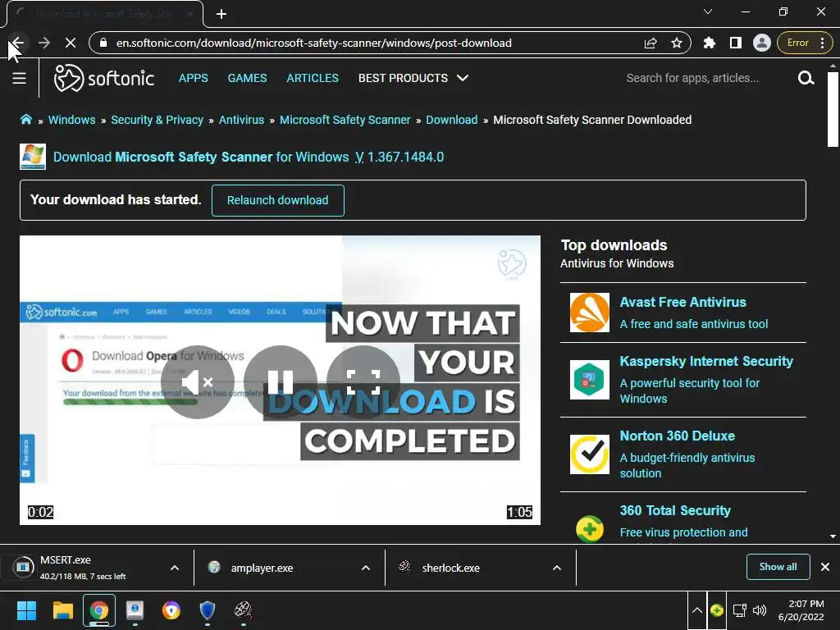Image resolution: width=840 pixels, height=630 pixels.
Task: Expand the MSERT.exe download options
Action: pyautogui.click(x=175, y=568)
